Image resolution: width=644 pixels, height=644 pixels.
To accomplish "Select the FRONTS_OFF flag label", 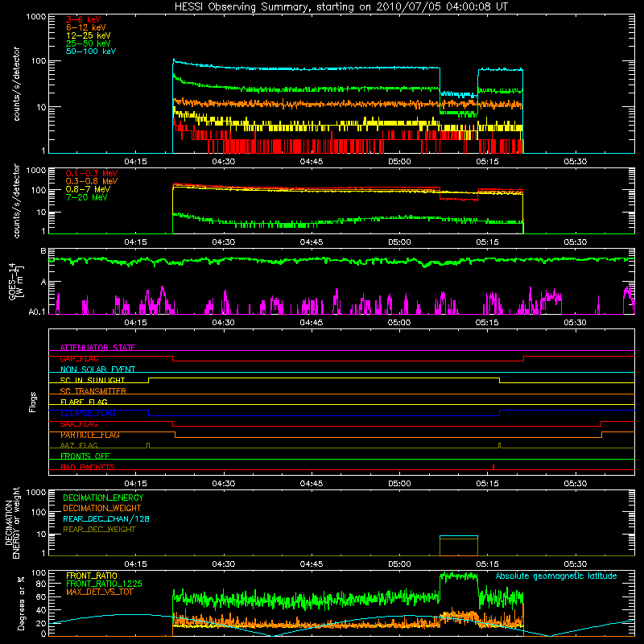I will click(85, 456).
